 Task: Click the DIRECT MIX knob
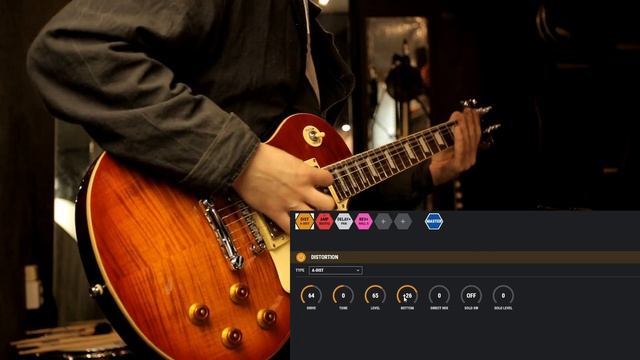coord(439,296)
